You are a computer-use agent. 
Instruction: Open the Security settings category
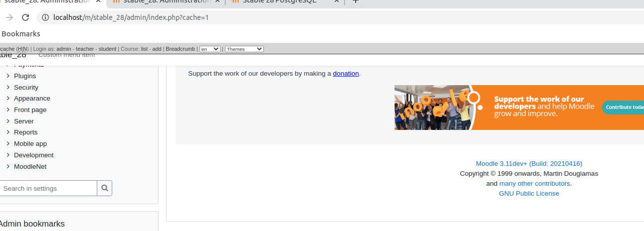click(x=26, y=88)
